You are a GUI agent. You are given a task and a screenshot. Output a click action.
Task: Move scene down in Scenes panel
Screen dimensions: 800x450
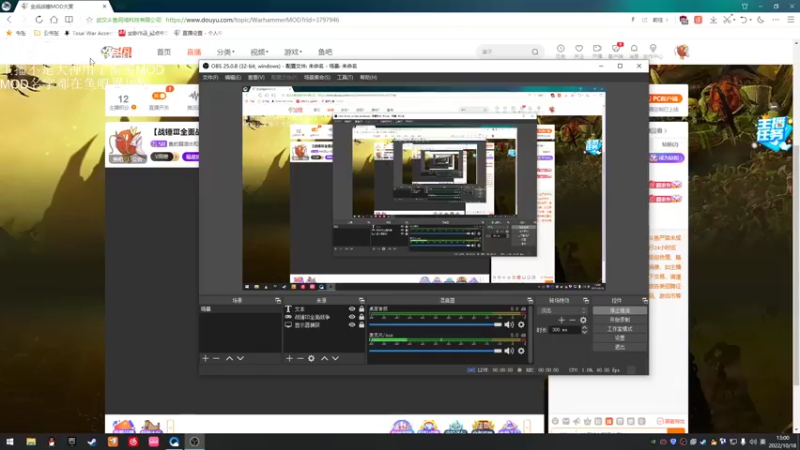pos(240,359)
